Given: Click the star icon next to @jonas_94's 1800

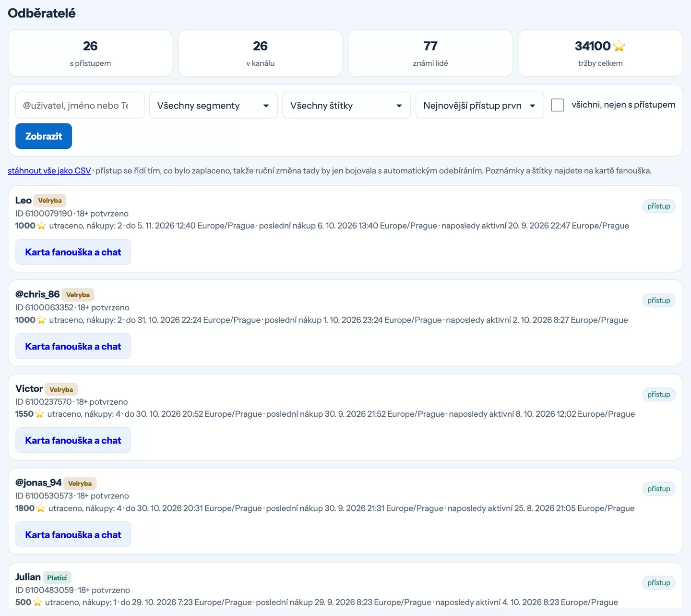Looking at the screenshot, I should pyautogui.click(x=41, y=508).
